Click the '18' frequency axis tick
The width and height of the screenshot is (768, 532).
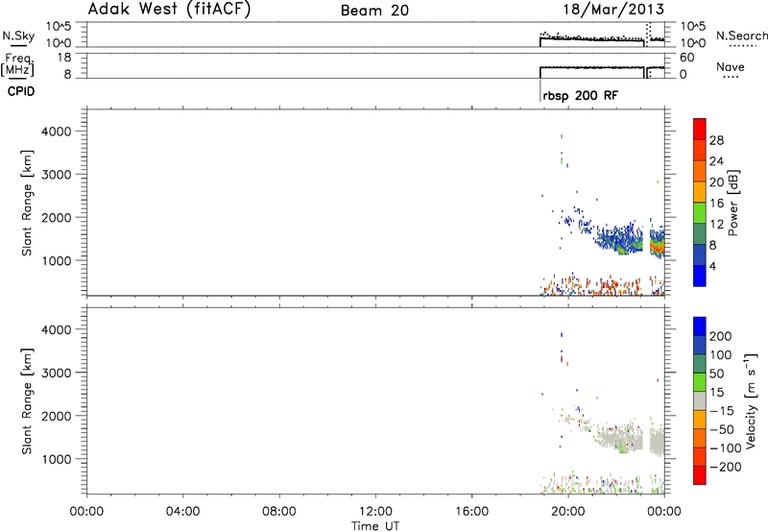64,58
